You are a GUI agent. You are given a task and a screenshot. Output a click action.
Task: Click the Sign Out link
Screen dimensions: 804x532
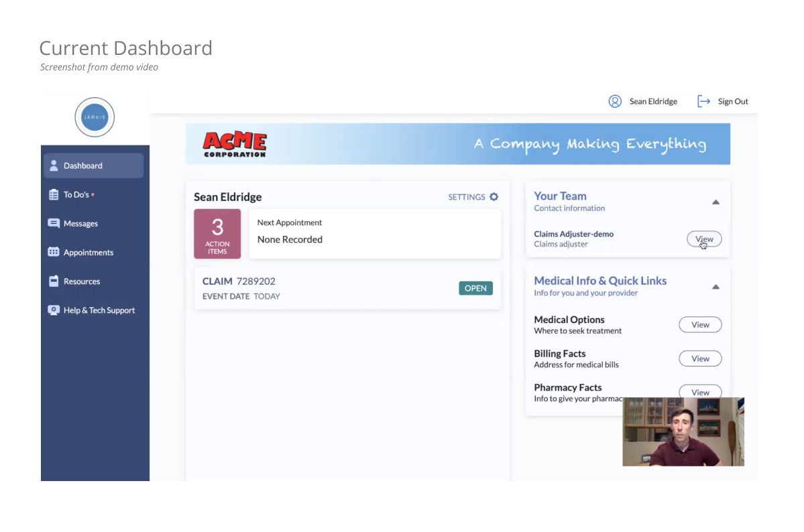pos(732,101)
